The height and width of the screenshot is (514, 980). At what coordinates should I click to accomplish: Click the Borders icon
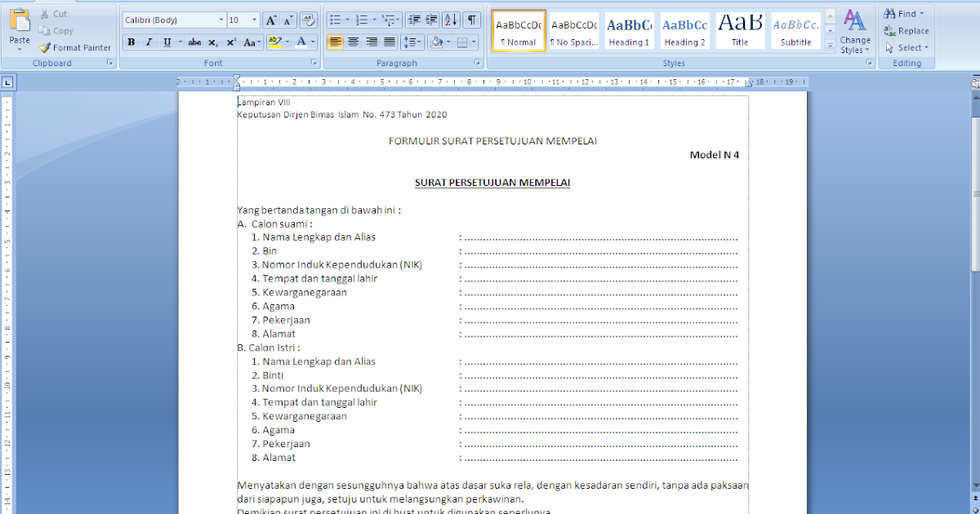tap(463, 42)
